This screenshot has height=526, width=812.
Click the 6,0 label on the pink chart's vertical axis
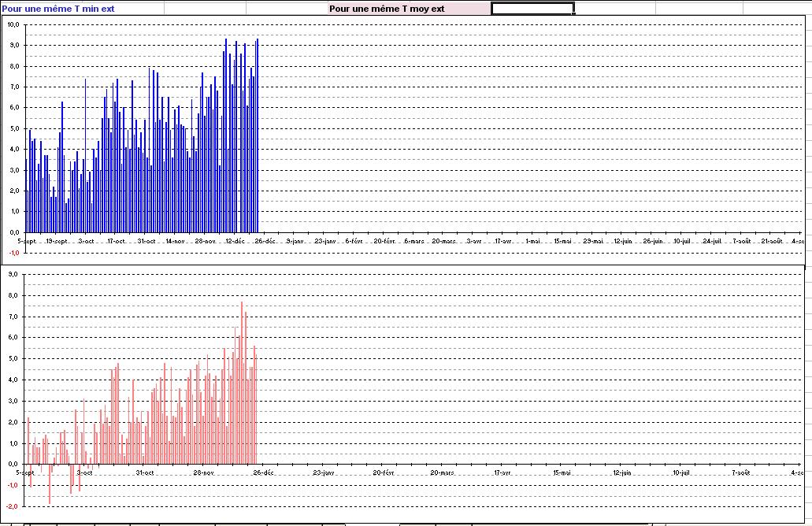point(13,338)
